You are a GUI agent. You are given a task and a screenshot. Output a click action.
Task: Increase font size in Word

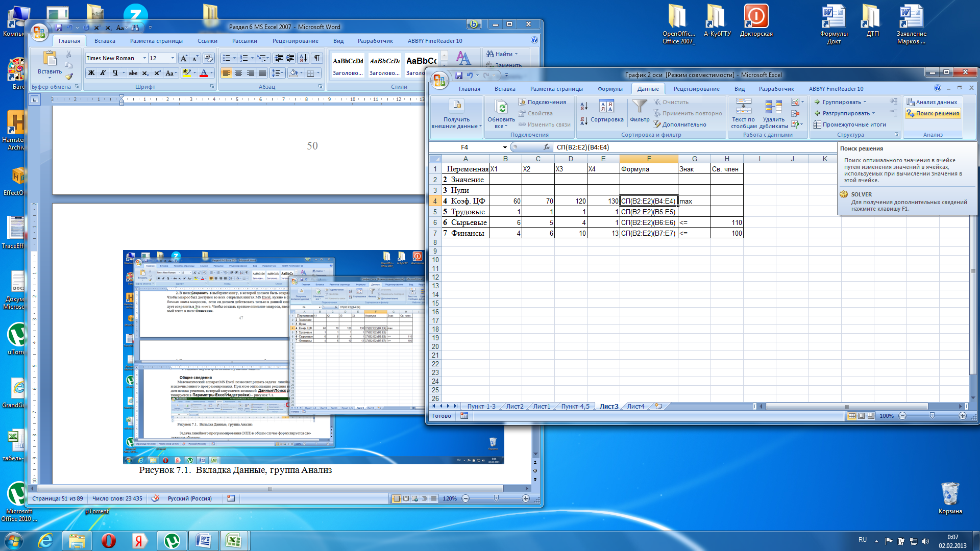184,58
